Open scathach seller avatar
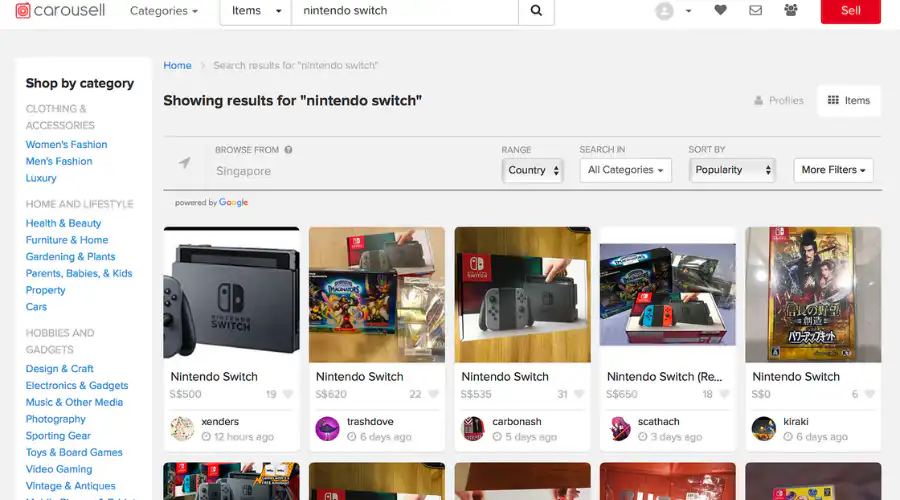900x500 pixels. 619,429
